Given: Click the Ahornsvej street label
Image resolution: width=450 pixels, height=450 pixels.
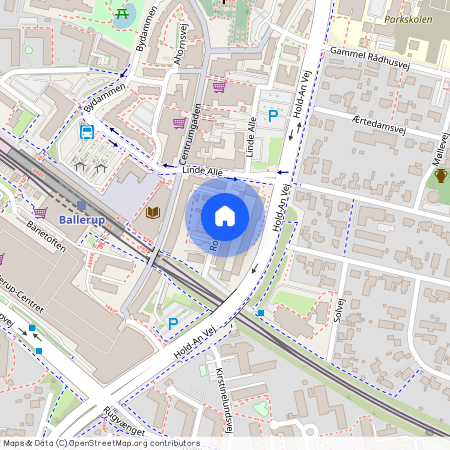Looking at the screenshot, I should click(180, 44).
